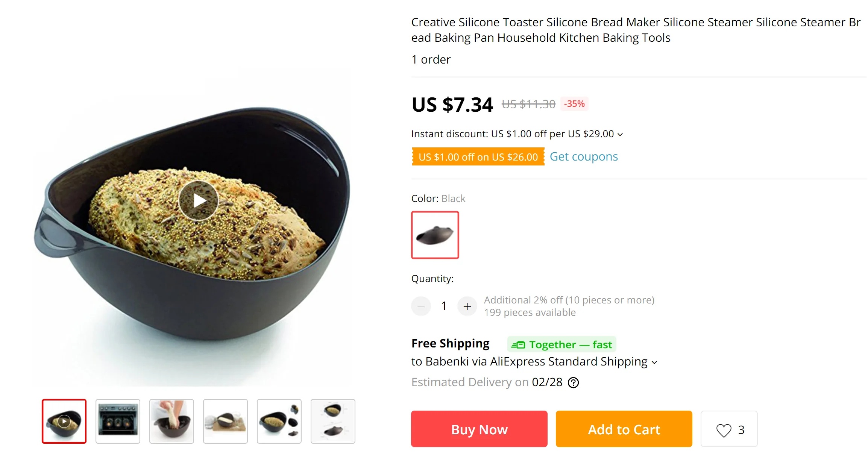Click the orange US $1.00 off coupon tag
This screenshot has width=868, height=455.
tap(478, 157)
